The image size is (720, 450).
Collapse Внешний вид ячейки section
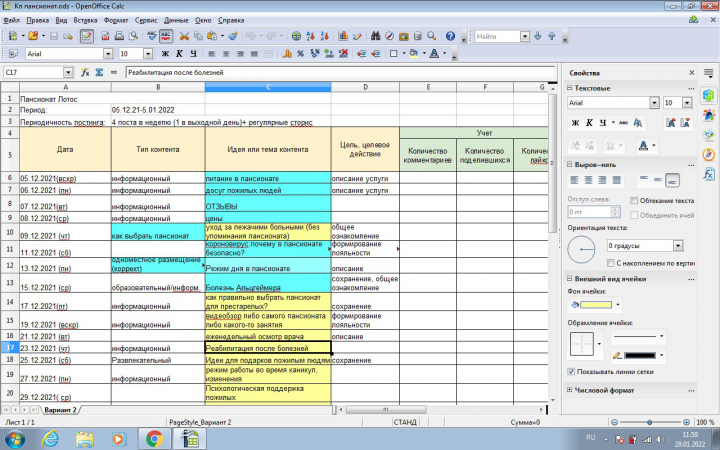[x=569, y=278]
